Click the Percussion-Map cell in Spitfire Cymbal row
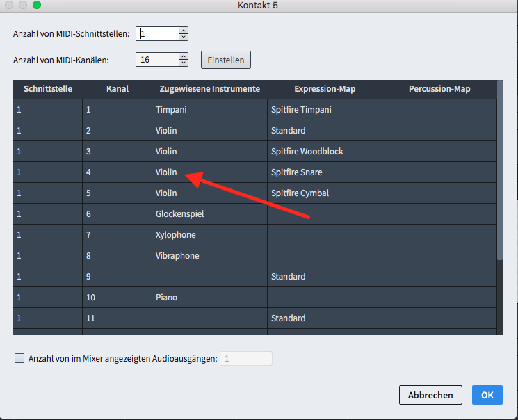 [439, 193]
